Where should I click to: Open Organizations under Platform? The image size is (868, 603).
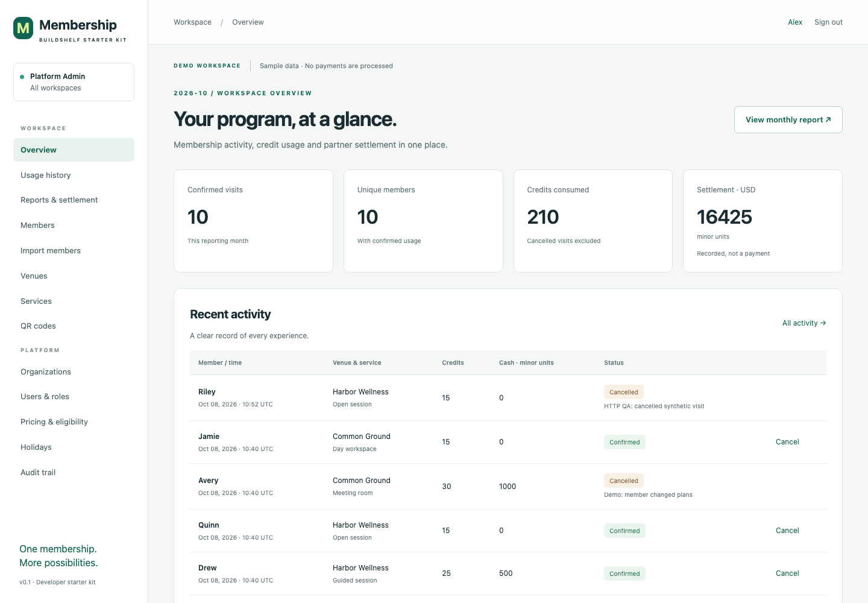(74, 372)
